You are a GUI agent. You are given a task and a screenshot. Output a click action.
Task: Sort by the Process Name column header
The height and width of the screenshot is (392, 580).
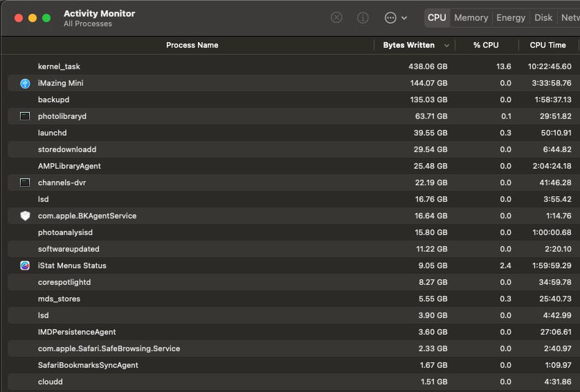[x=192, y=45]
